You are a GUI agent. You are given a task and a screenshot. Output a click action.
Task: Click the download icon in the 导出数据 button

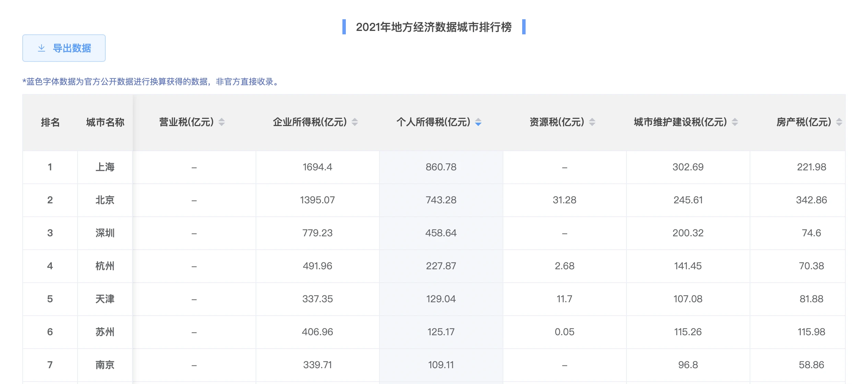[x=42, y=48]
